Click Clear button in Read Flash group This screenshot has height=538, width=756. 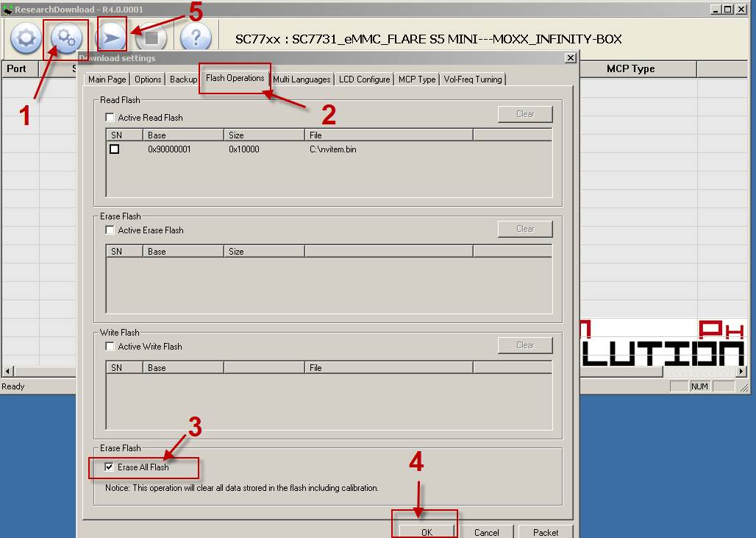(525, 114)
